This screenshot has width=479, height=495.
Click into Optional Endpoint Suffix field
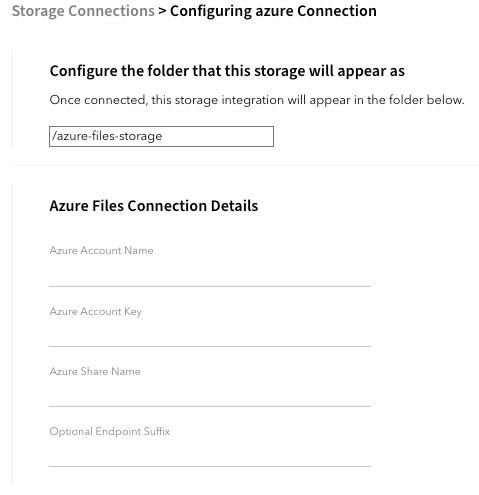click(210, 456)
